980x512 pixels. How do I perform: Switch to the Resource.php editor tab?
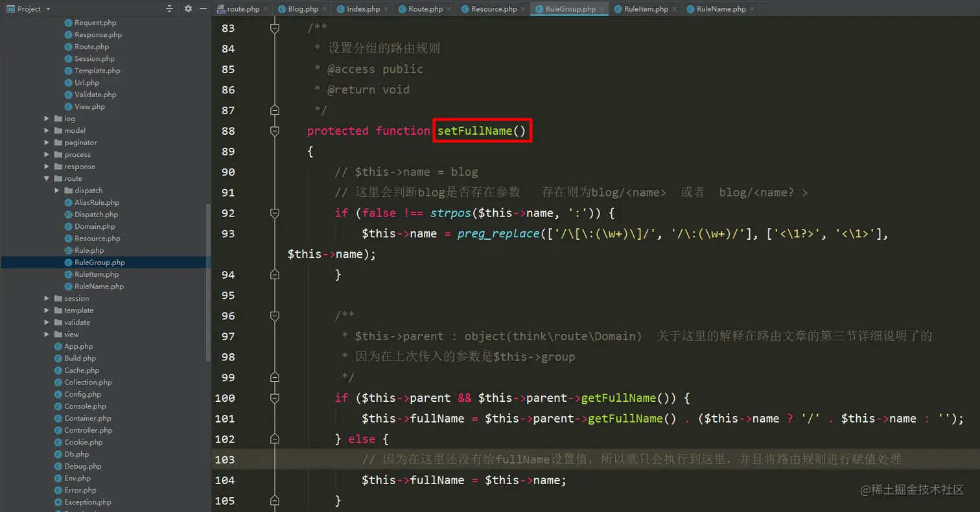click(x=494, y=9)
